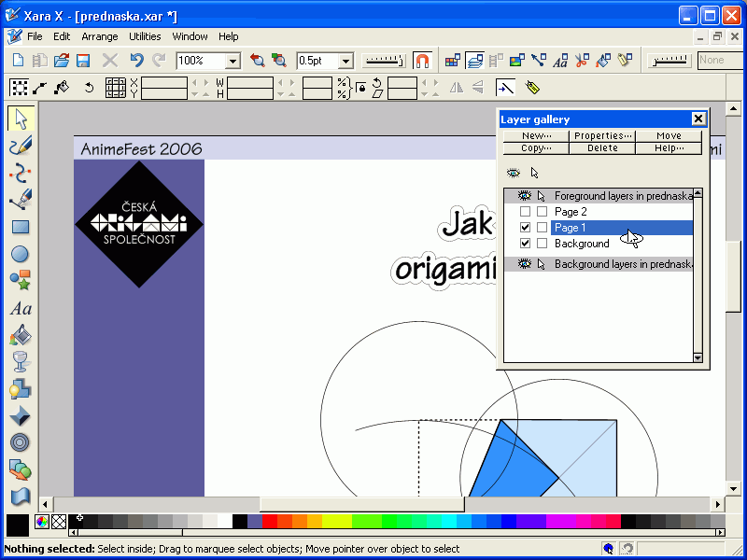Click the no-colour crosshatch swatch
The height and width of the screenshot is (560, 747).
(x=59, y=522)
